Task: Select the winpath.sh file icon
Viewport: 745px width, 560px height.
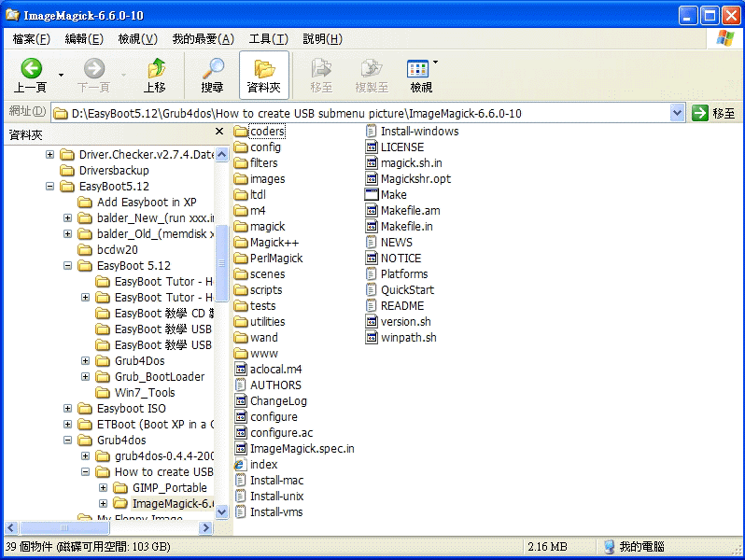Action: tap(372, 338)
